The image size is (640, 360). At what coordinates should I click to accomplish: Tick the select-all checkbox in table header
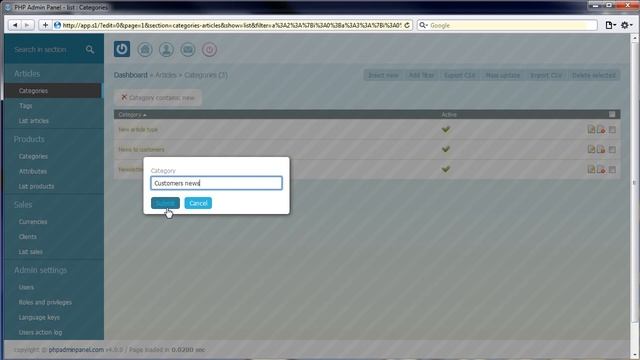[612, 115]
